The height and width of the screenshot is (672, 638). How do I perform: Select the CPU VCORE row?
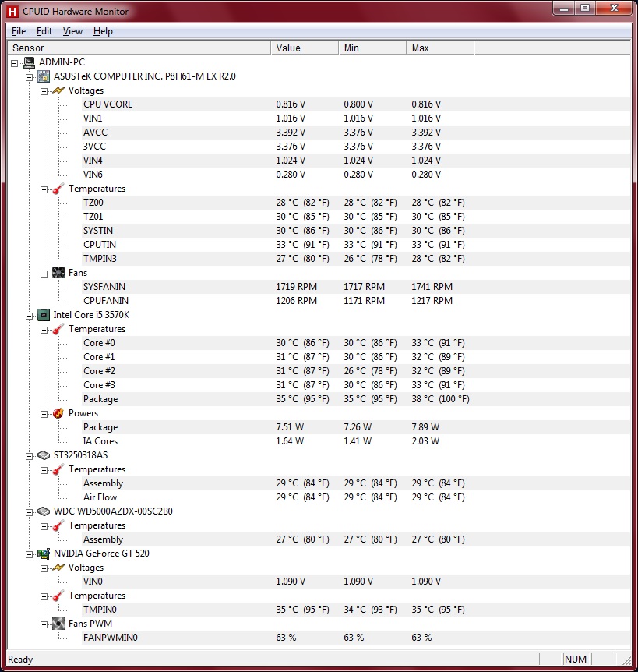tap(355, 104)
